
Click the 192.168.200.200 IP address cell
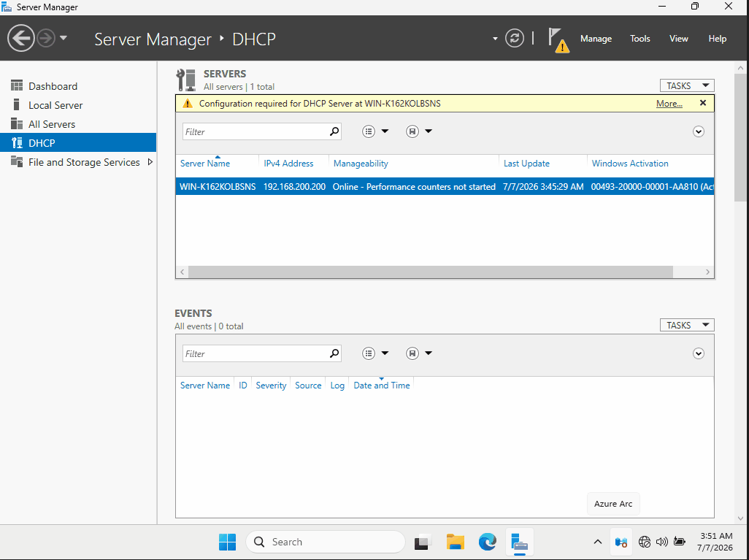pyautogui.click(x=294, y=187)
